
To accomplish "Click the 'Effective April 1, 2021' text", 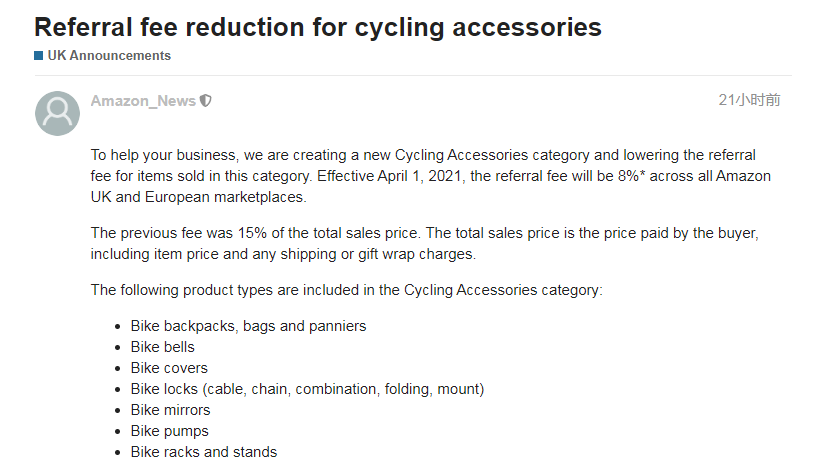I will tap(392, 176).
